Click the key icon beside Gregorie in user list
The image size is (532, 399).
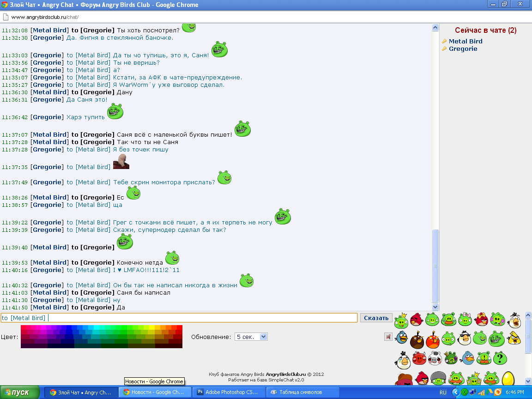444,49
